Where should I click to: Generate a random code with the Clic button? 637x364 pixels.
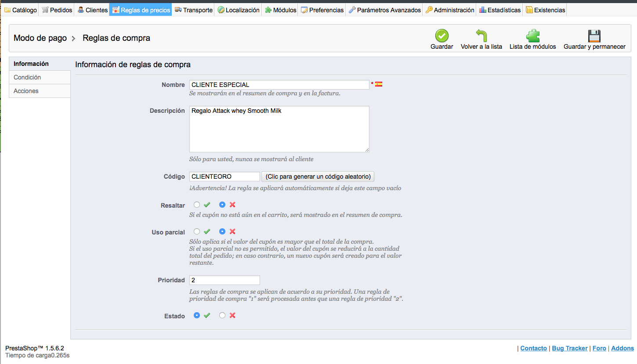point(318,177)
